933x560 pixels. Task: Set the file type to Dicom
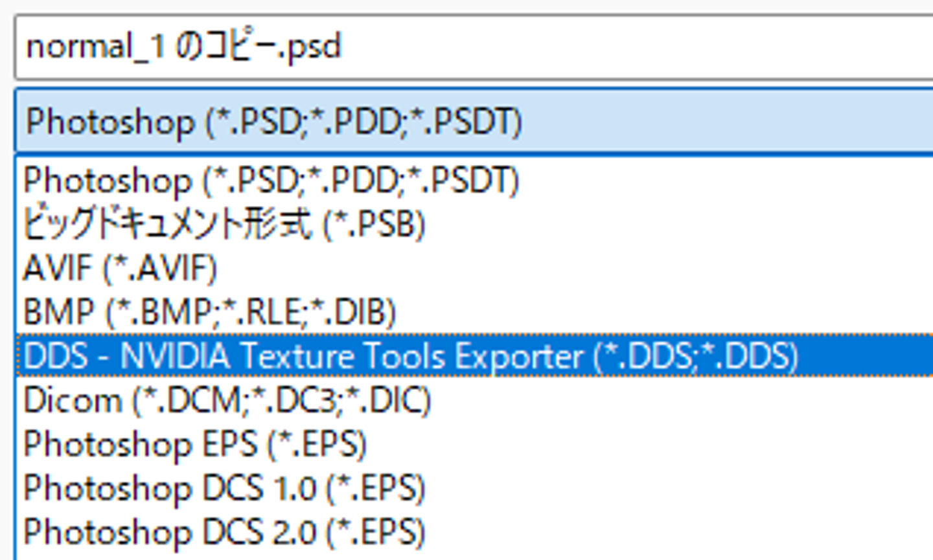[227, 401]
